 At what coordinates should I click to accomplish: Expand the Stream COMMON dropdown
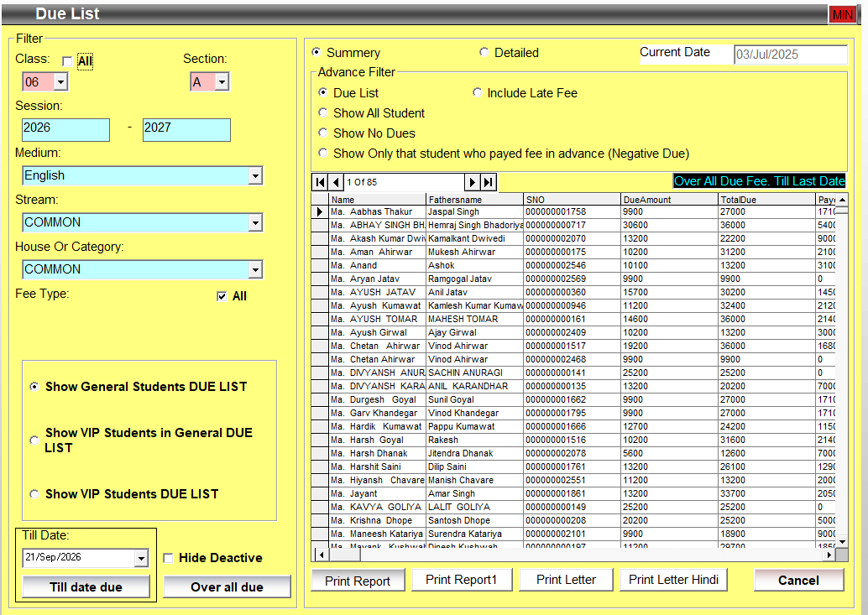click(255, 223)
